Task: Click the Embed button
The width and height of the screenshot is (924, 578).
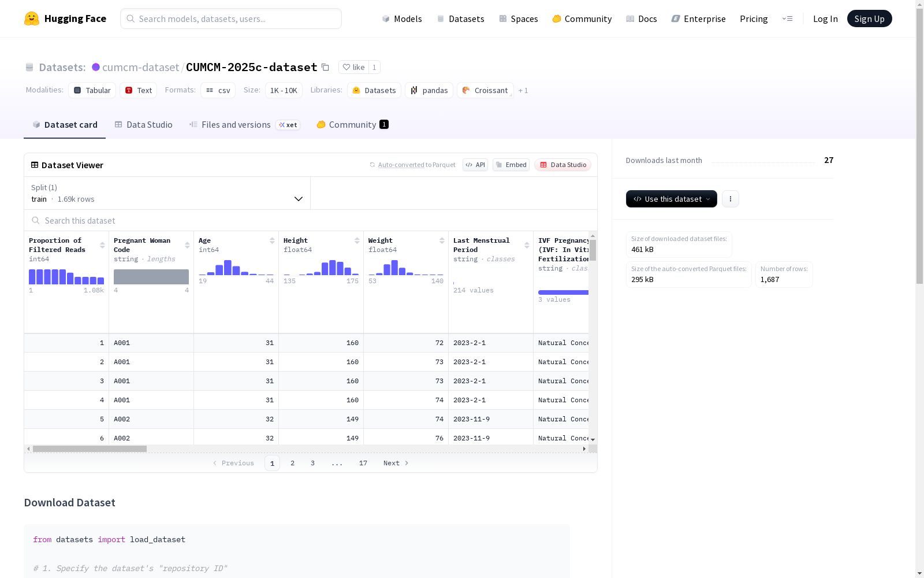Action: [x=511, y=165]
